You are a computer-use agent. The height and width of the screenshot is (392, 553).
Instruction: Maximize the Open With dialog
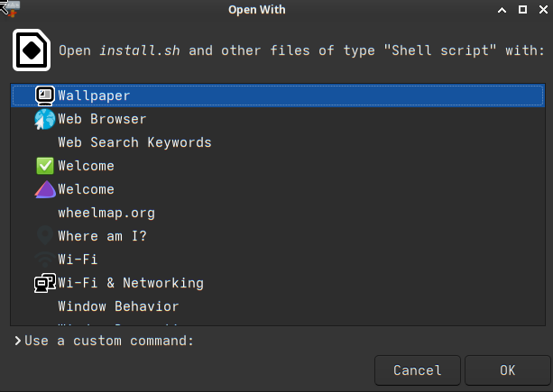522,10
